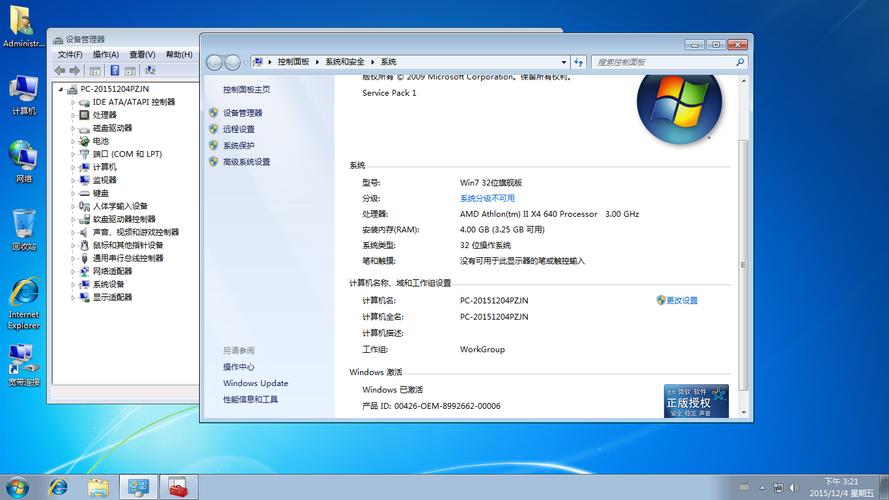Click back button in System window
889x500 pixels.
coord(214,62)
